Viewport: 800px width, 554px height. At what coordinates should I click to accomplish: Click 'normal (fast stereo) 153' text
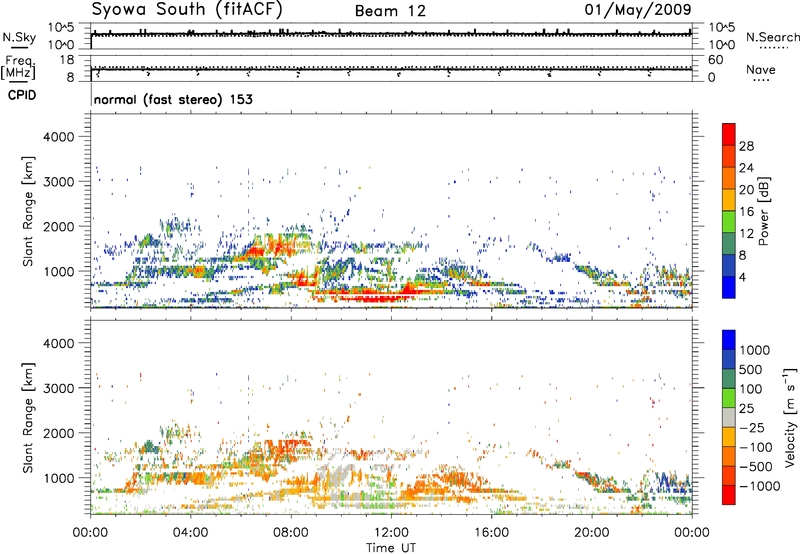pos(173,100)
